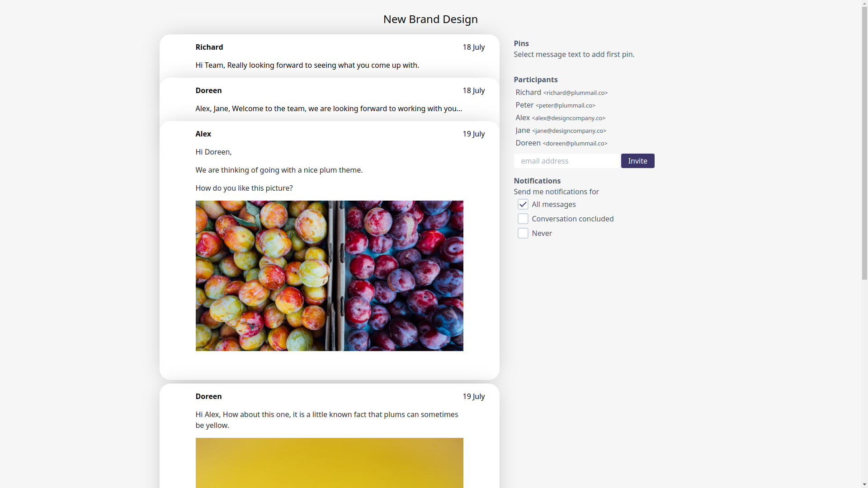
Task: Check the "Conversation concluded" notification option
Action: point(523,219)
